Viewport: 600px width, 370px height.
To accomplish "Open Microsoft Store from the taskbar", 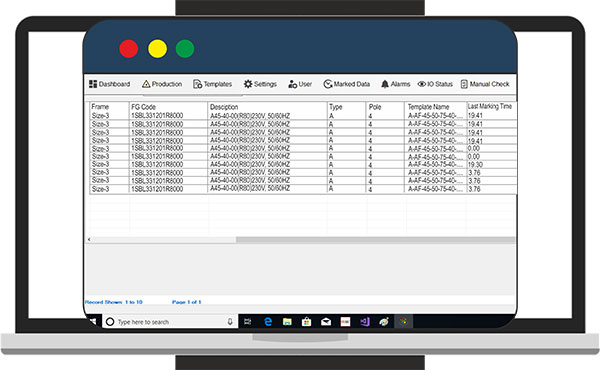I will pyautogui.click(x=307, y=322).
